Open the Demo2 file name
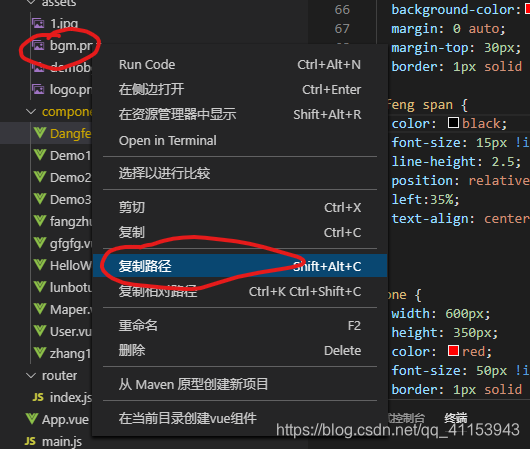This screenshot has height=449, width=530. click(70, 178)
